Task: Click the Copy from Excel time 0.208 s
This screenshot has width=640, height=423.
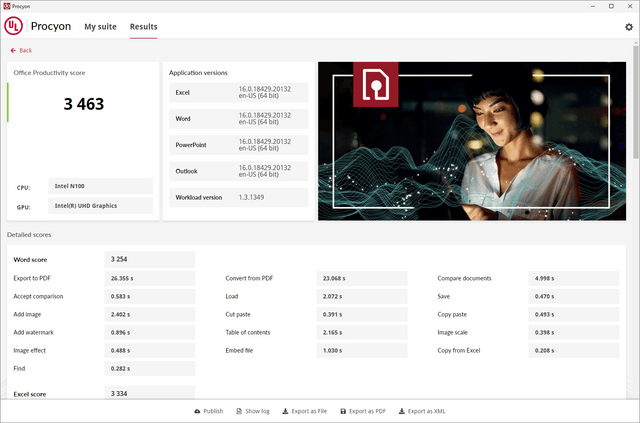Action: 574,350
